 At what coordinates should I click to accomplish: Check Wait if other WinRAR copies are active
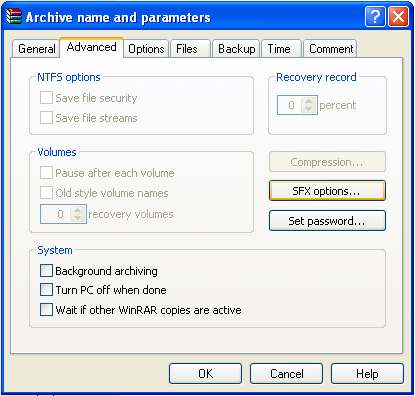pos(46,309)
